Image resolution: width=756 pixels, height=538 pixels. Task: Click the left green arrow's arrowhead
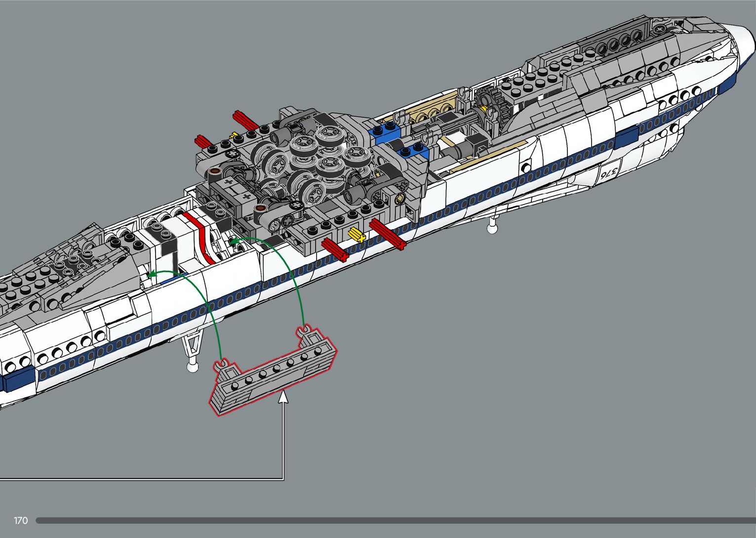152,273
